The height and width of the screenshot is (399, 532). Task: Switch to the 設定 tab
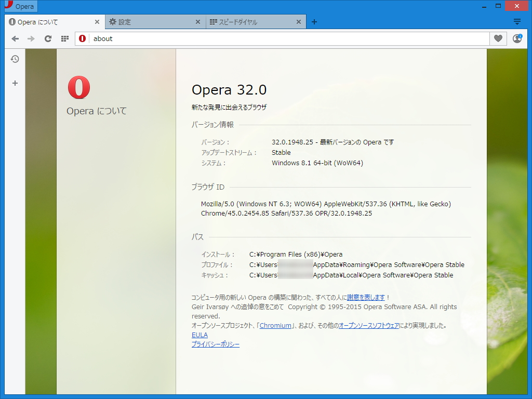point(145,21)
